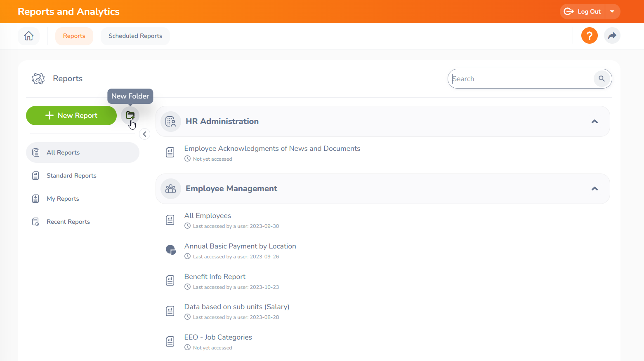Screen dimensions: 644x361
Task: Click the Employee Acknowledgments report icon
Action: [x=170, y=152]
